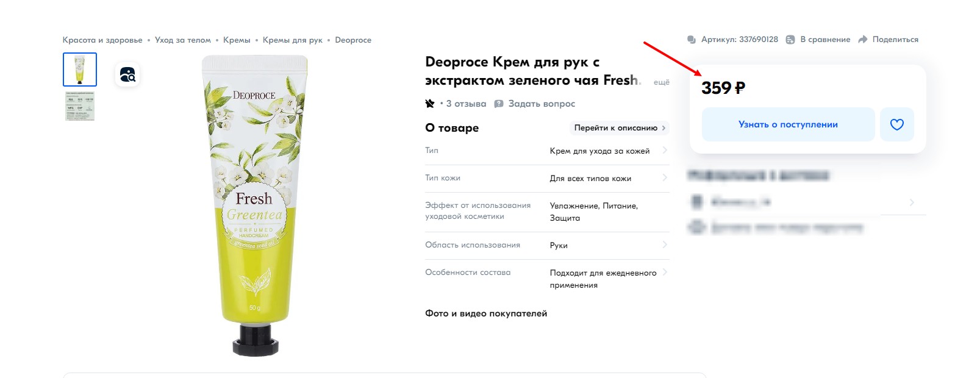
Task: Click the product title Deoproce Крем для рук
Action: [532, 71]
